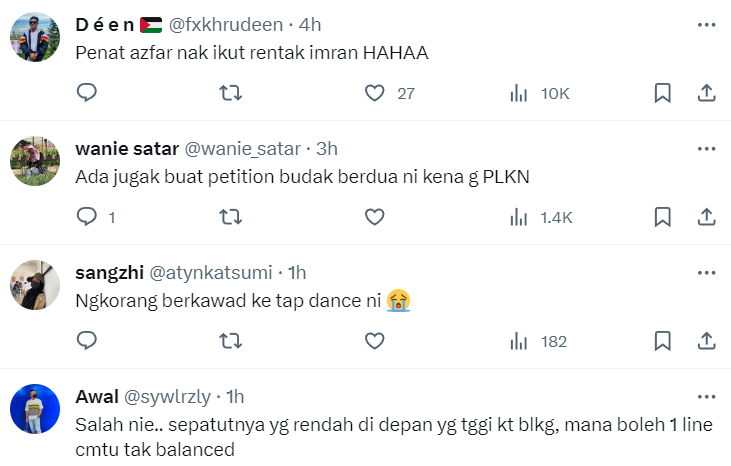Open more options on sangzhi's tweet
Screen dimensions: 731x466
click(x=706, y=272)
